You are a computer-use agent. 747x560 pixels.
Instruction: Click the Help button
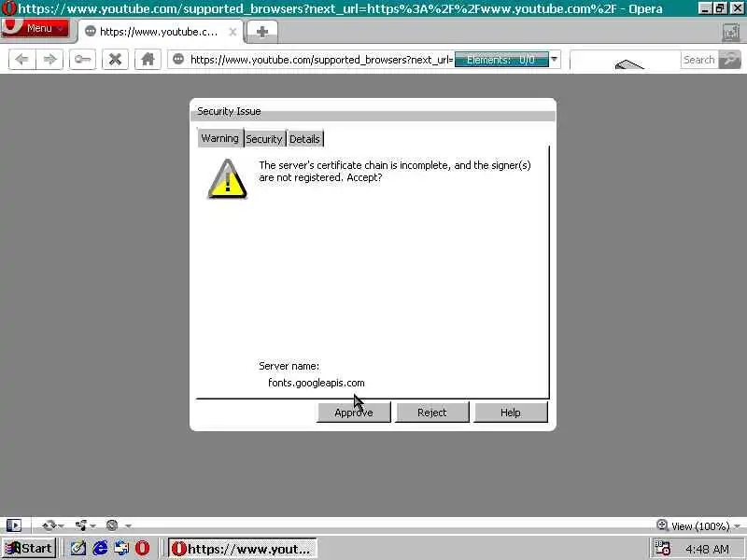pos(511,413)
